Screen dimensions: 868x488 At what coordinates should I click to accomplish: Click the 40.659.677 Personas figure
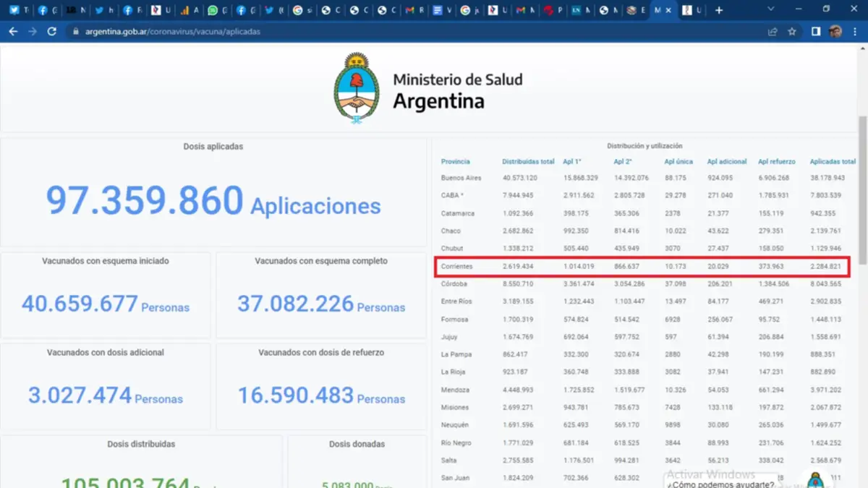click(106, 304)
